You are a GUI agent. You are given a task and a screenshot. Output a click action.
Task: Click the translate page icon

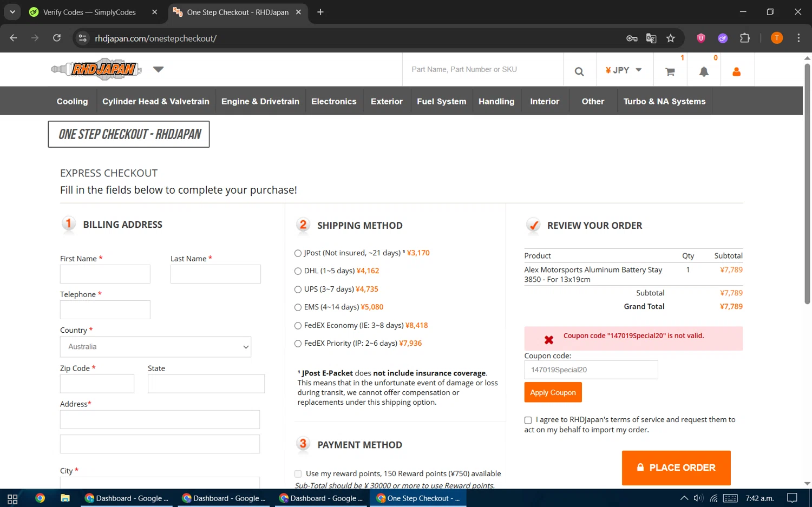(651, 38)
